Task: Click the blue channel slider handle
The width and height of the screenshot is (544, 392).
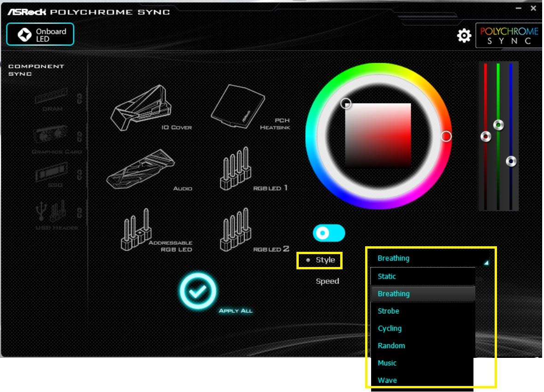Action: point(511,161)
